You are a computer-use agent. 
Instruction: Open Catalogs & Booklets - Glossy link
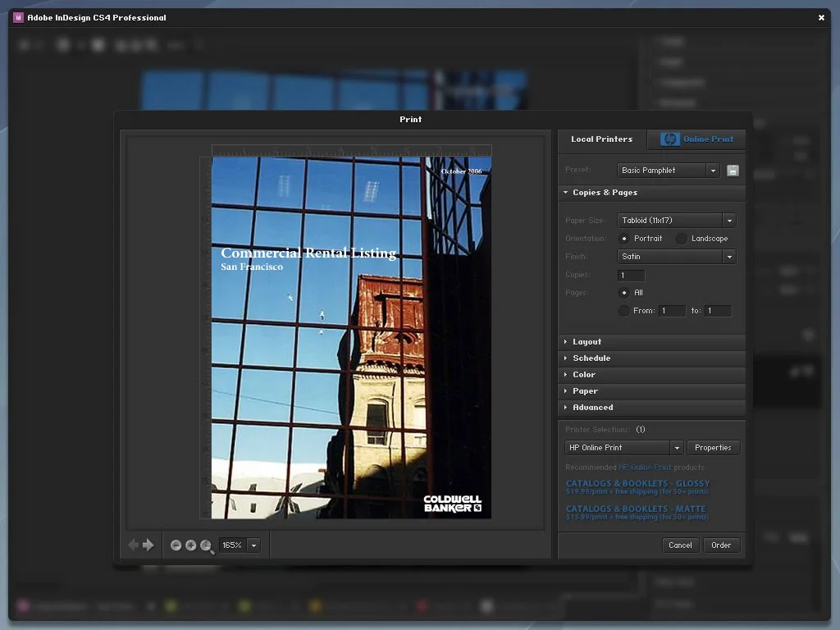click(637, 483)
